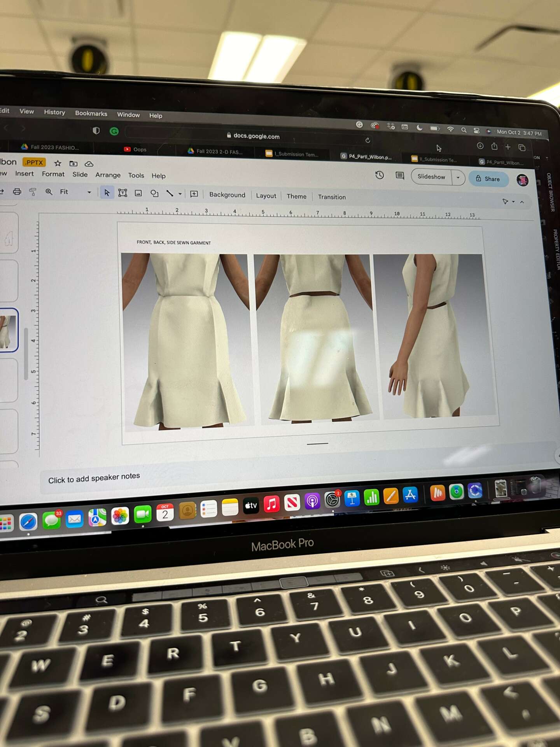Viewport: 560px width, 747px height.
Task: Select the highlighted slide thumbnail in filmstrip
Action: tap(8, 331)
